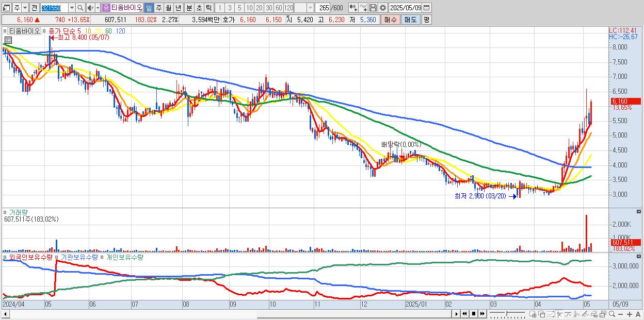This screenshot has height=320, width=644.
Task: Select the 일 daily chart period
Action: click(149, 8)
